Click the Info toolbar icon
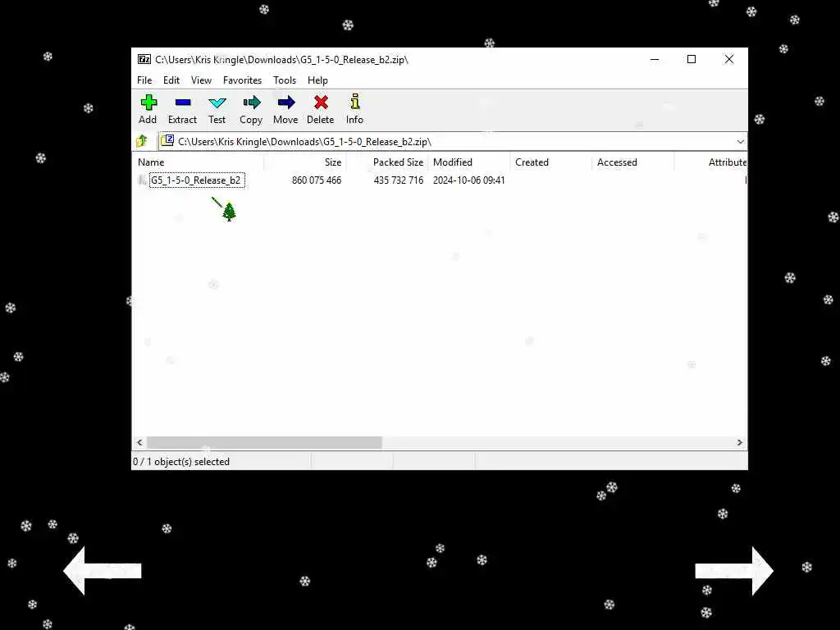 [354, 102]
